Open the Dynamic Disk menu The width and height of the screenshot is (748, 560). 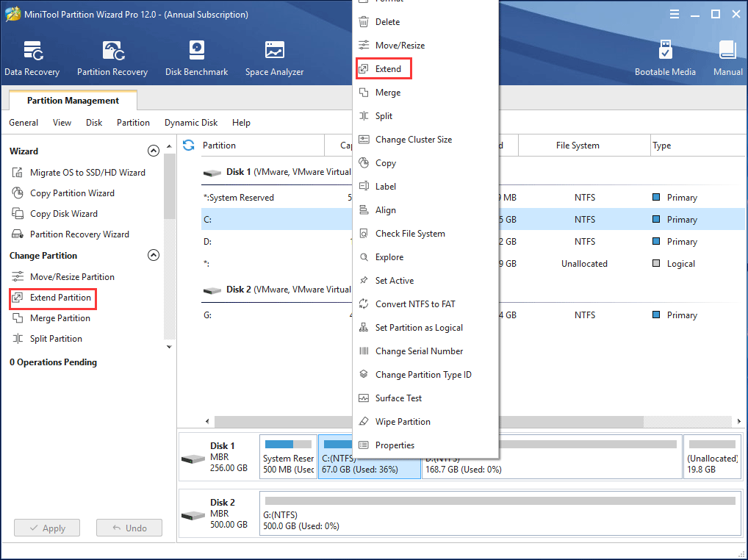click(x=191, y=123)
